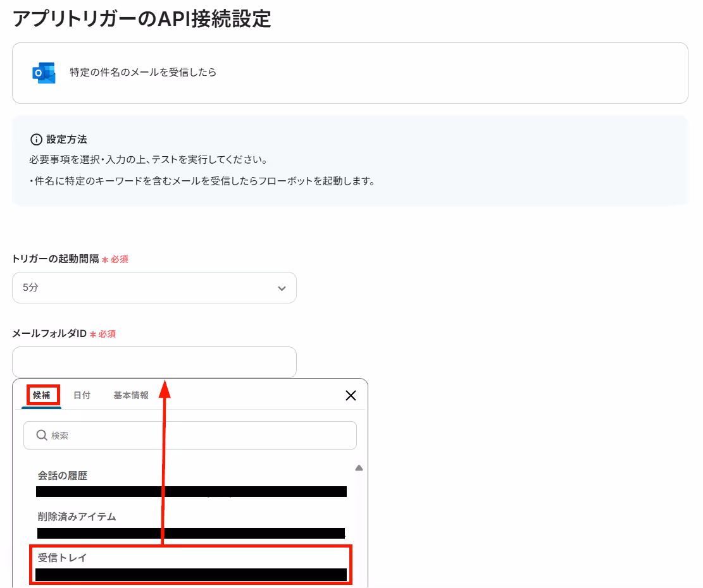Switch to the 基本情報 tab
The width and height of the screenshot is (703, 588).
pyautogui.click(x=131, y=395)
